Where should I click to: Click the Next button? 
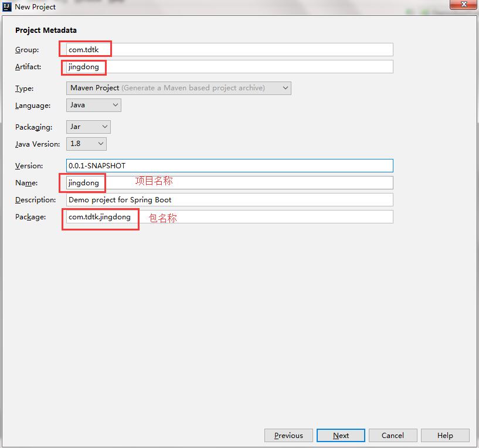pos(341,435)
